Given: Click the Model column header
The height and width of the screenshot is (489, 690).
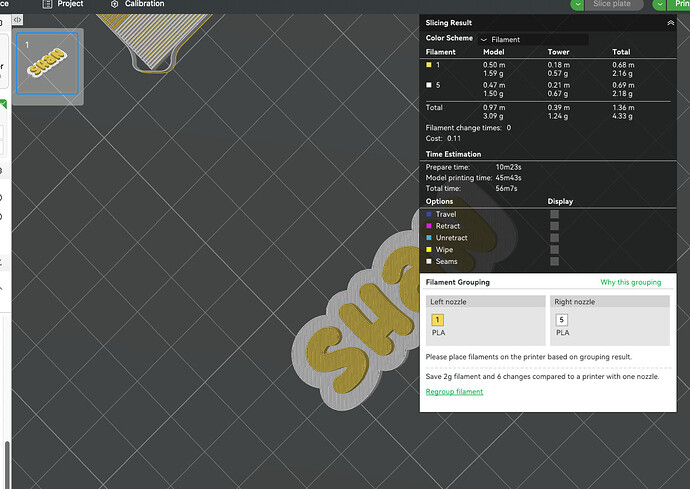Looking at the screenshot, I should 494,52.
